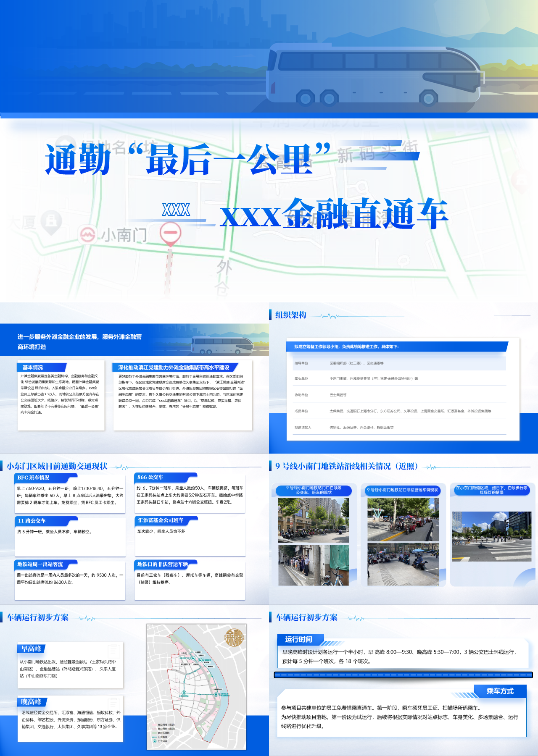
Task: Click the gold 金融汇 stamp logo on map
Action: 234,638
